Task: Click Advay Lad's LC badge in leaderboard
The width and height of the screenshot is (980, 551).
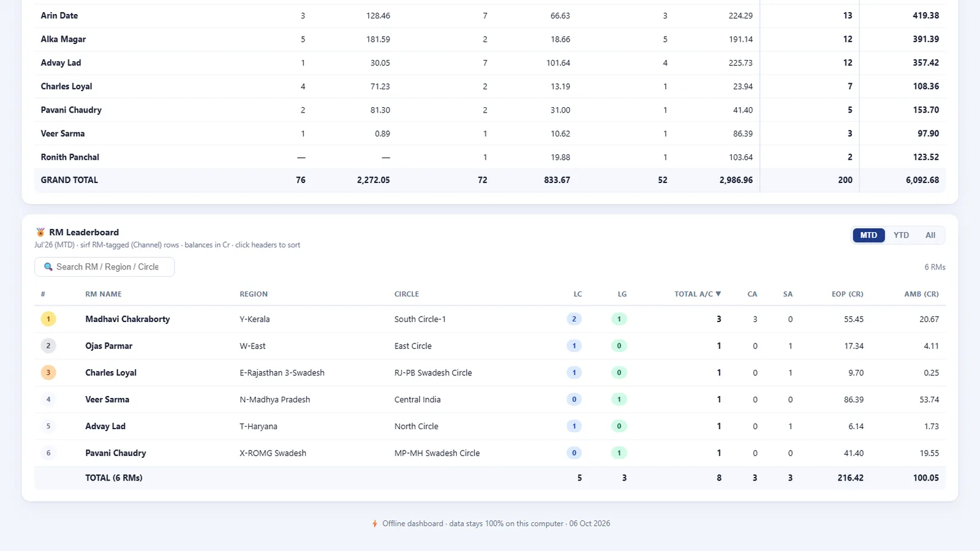Action: pos(574,426)
